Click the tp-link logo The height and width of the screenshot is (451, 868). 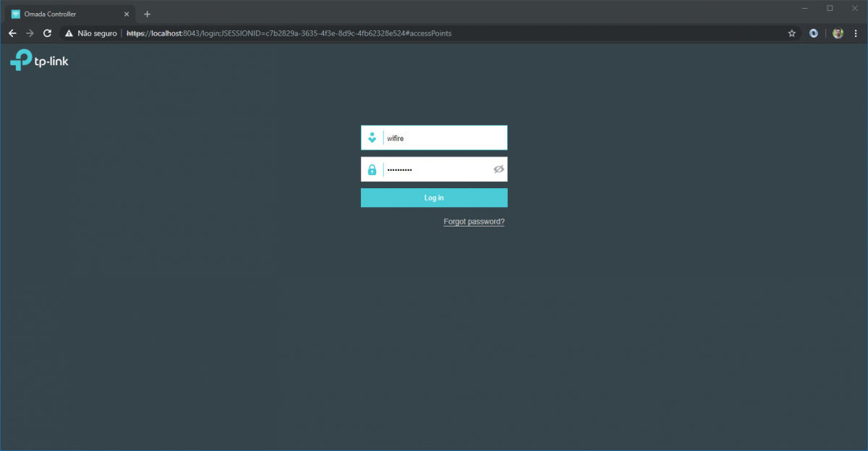pyautogui.click(x=39, y=60)
